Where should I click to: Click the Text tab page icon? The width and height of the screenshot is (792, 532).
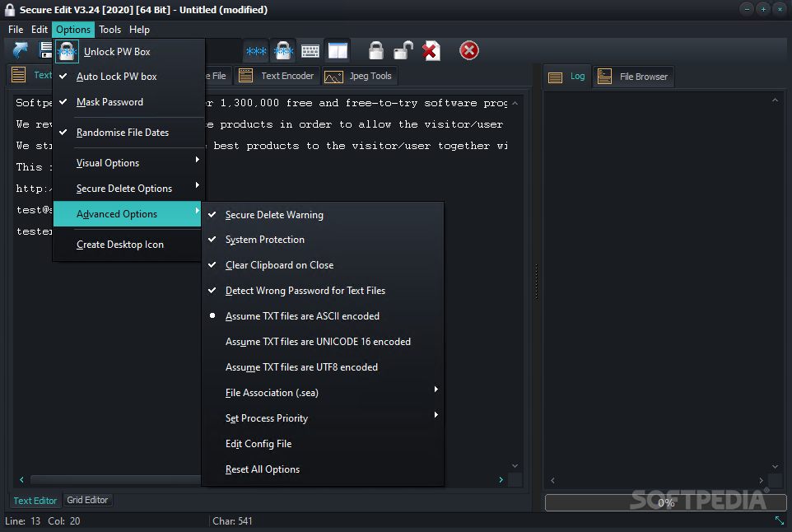click(x=19, y=75)
